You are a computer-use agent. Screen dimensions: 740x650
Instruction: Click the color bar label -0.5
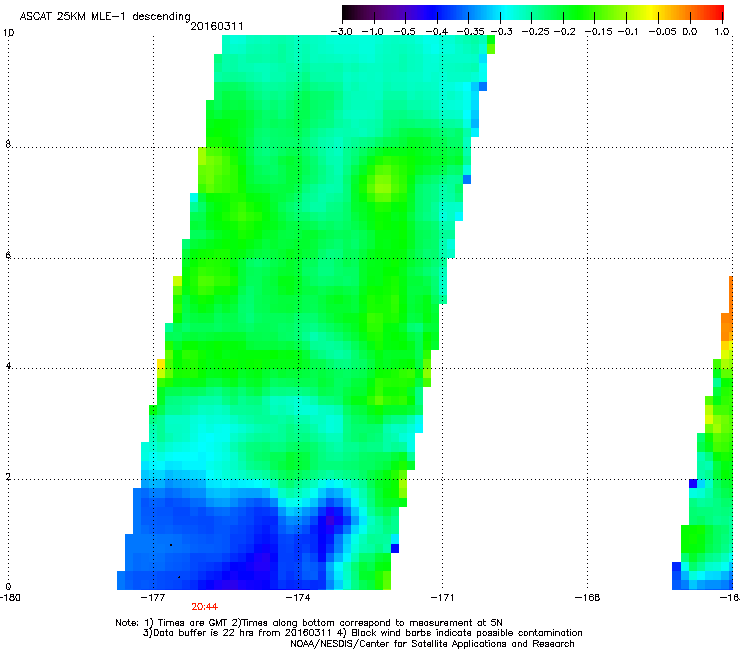[404, 32]
